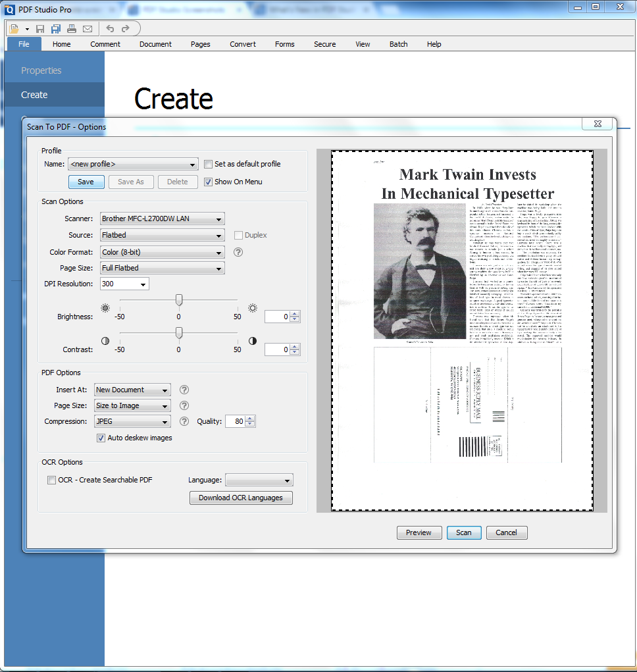Screen dimensions: 637x672
Task: Open the Pages tab
Action: click(201, 44)
